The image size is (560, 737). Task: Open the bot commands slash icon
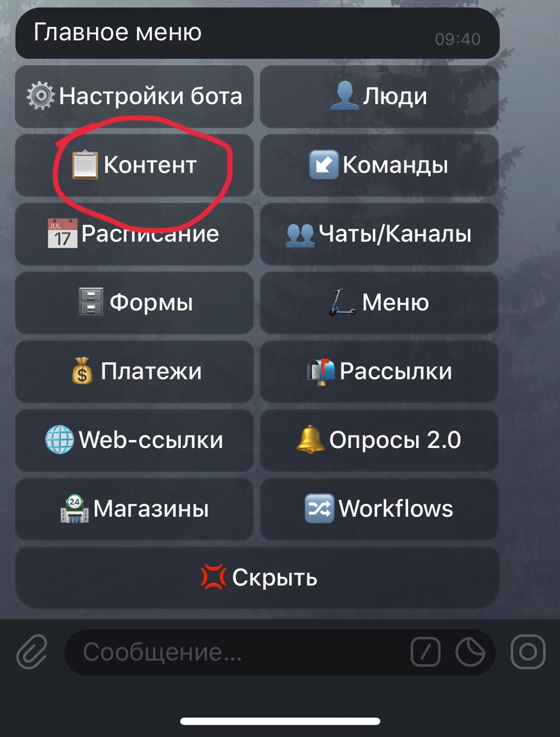coord(426,652)
